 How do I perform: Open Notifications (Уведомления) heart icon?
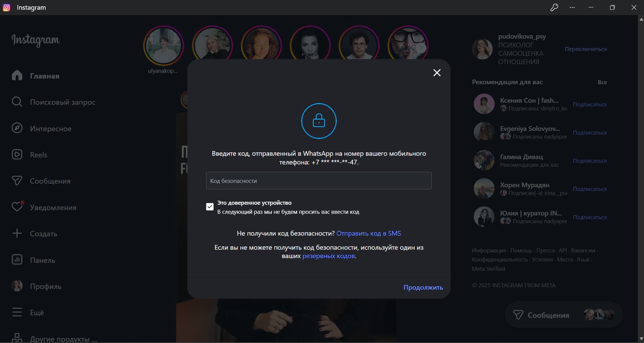[17, 207]
